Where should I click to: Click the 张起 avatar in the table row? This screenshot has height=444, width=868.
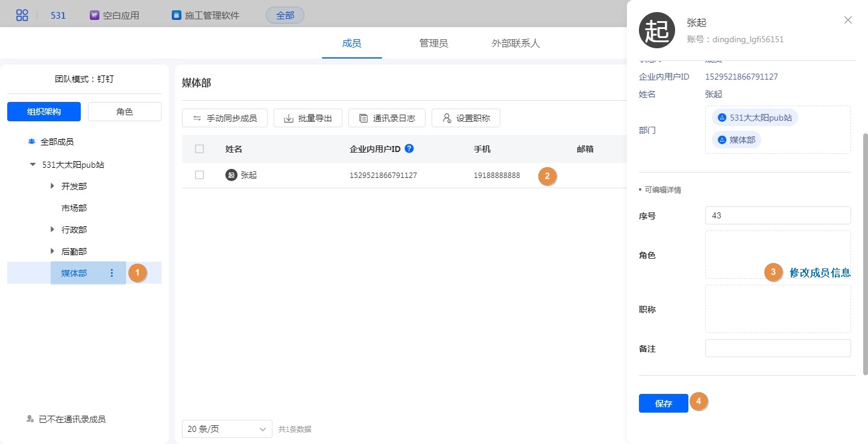(x=231, y=175)
